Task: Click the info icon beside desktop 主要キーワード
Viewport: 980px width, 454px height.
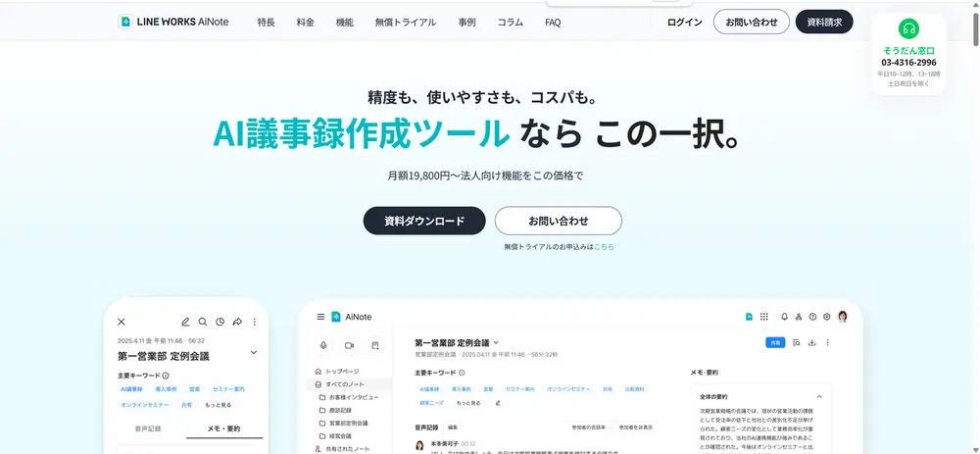Action: pos(462,373)
